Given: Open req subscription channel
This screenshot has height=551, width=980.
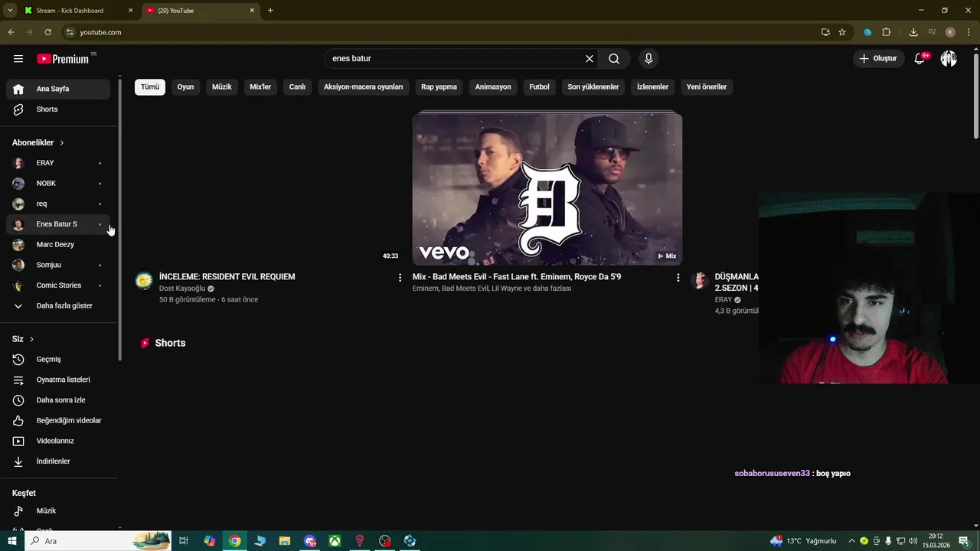Looking at the screenshot, I should tap(58, 204).
